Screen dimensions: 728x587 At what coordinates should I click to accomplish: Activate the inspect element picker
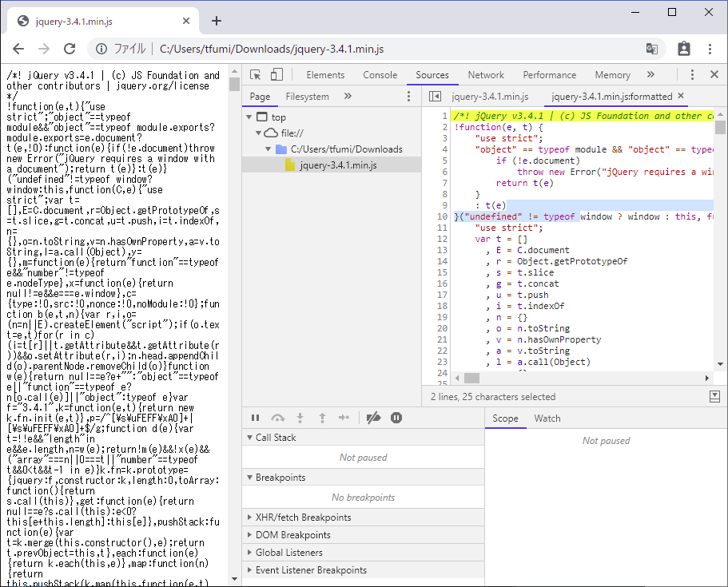(x=256, y=75)
